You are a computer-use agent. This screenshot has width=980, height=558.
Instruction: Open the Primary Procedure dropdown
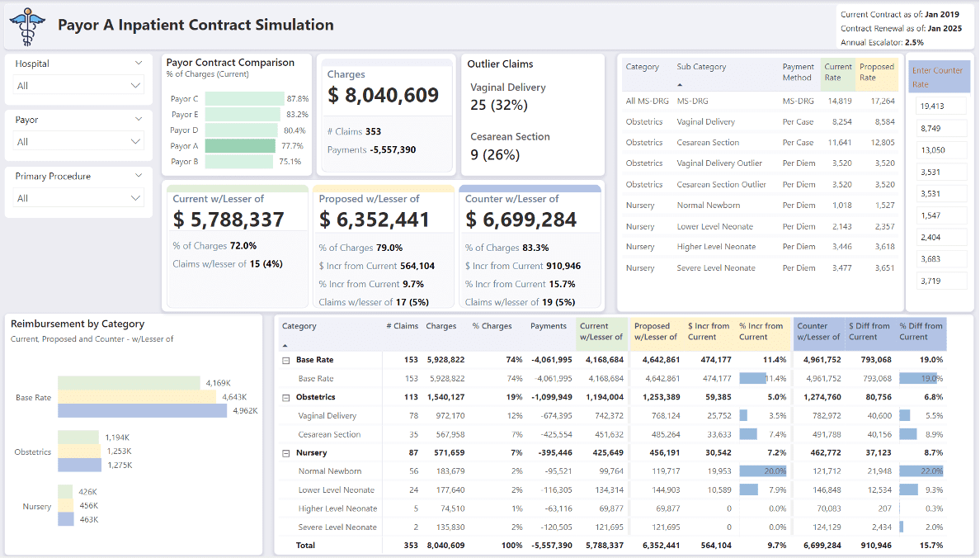(x=79, y=198)
